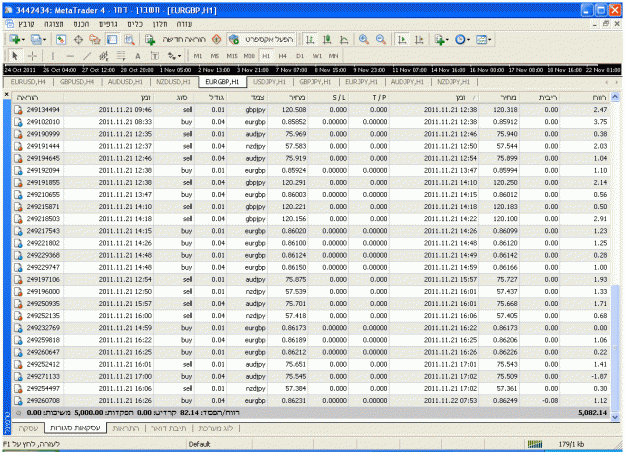Select the H4 timeframe button
Viewport: 625px width, 452px height.
283,56
